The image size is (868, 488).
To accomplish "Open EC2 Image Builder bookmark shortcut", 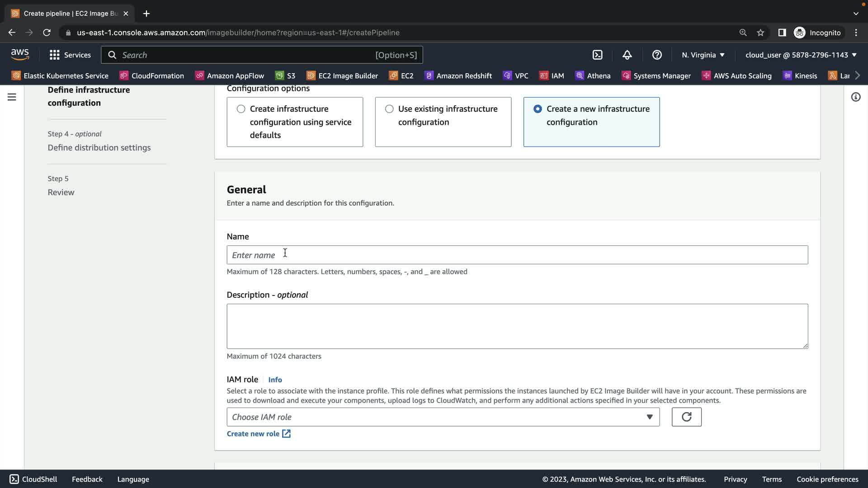I will point(342,75).
